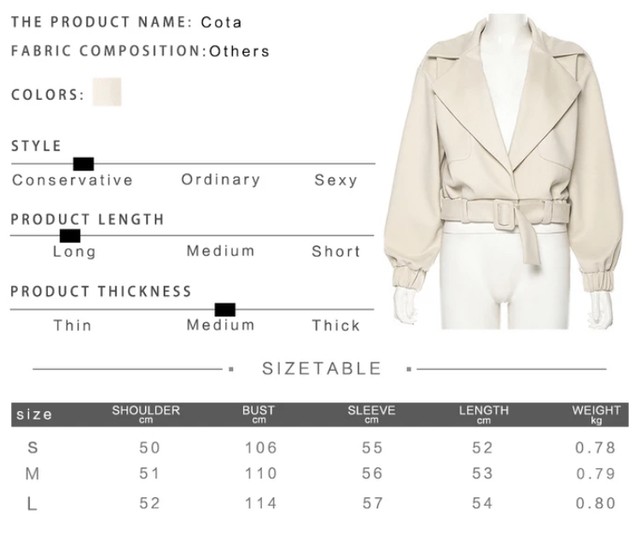Viewport: 640px width, 533px height.
Task: Select the Ordinary style label
Action: coord(221,180)
